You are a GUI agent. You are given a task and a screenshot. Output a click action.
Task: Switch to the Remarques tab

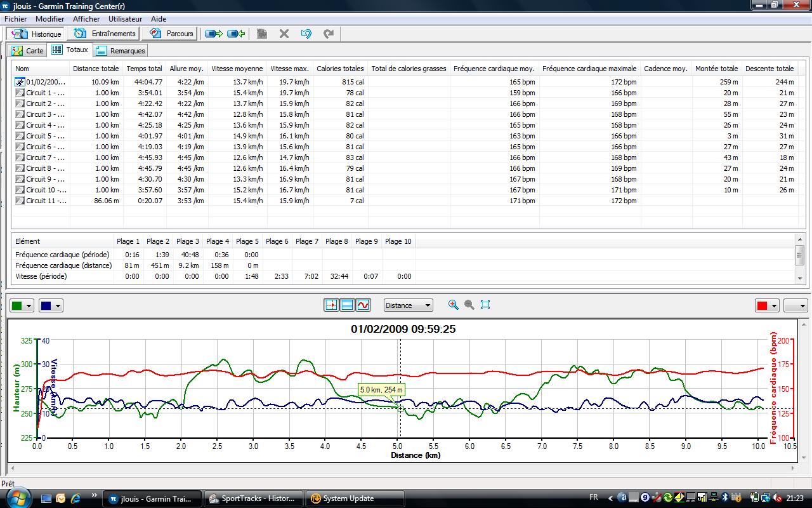pyautogui.click(x=121, y=51)
